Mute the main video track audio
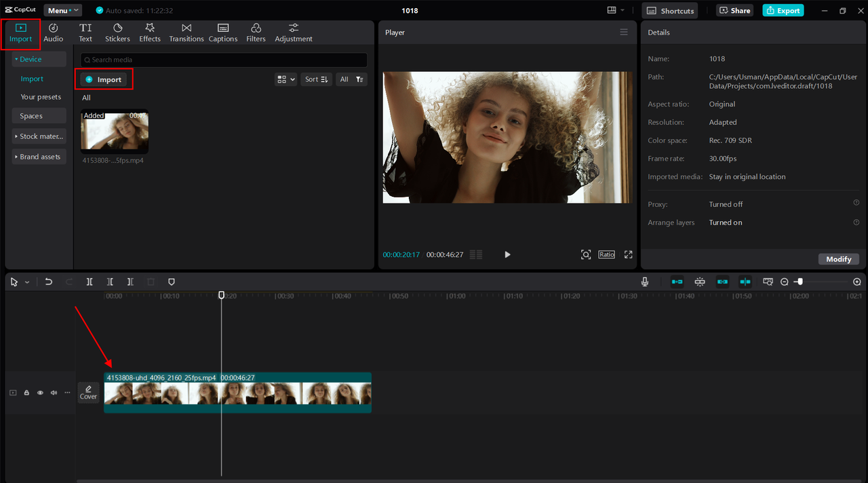This screenshot has width=868, height=483. click(x=54, y=393)
